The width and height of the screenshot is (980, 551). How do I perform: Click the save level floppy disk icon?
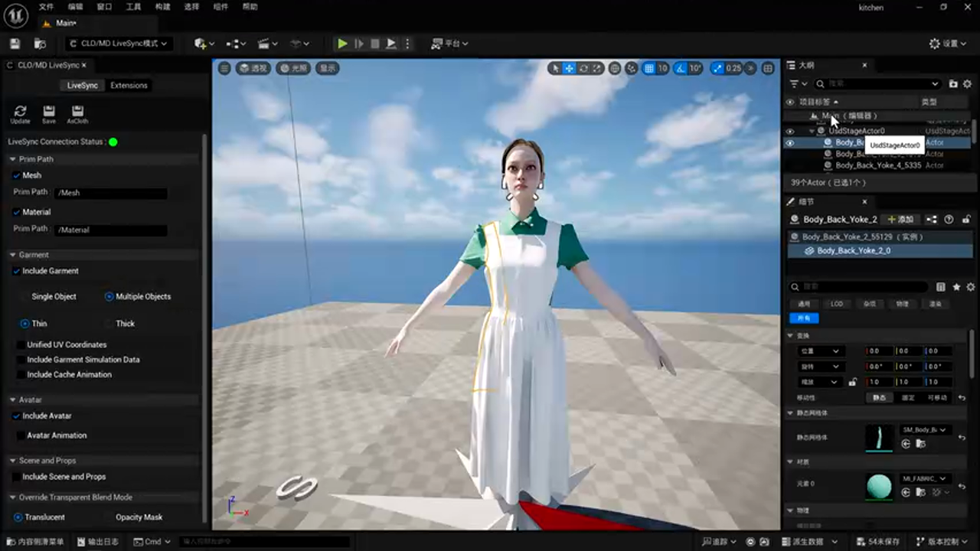pos(15,44)
